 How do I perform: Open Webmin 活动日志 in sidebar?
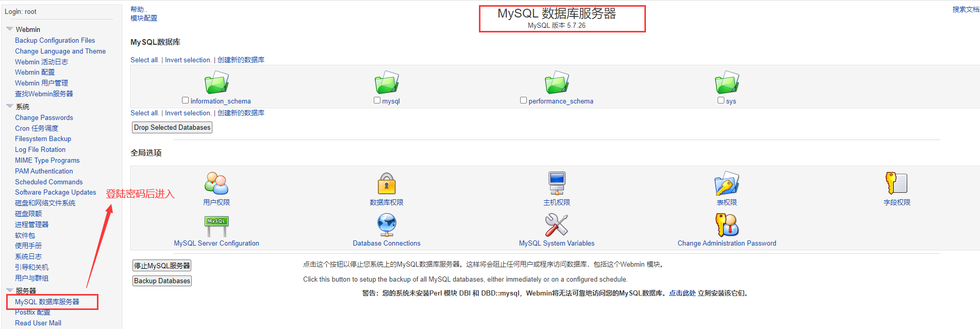pyautogui.click(x=41, y=62)
